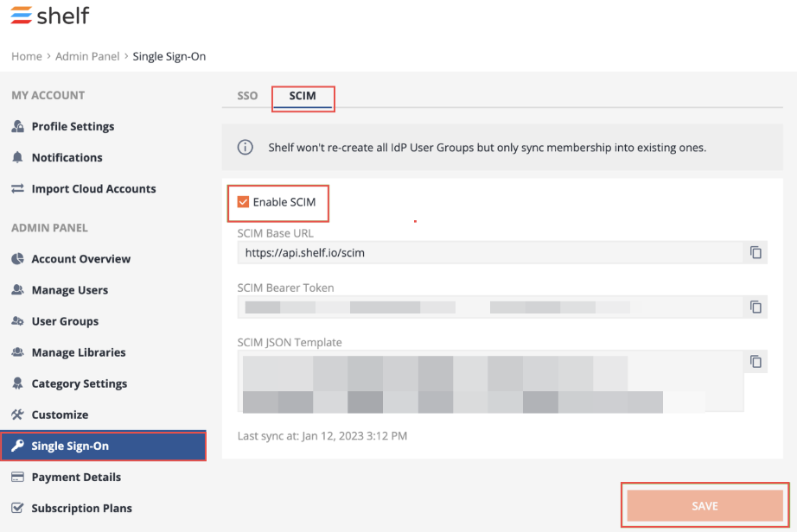Click the ADMIN PANEL section heading
This screenshot has height=532, width=797.
pos(49,228)
